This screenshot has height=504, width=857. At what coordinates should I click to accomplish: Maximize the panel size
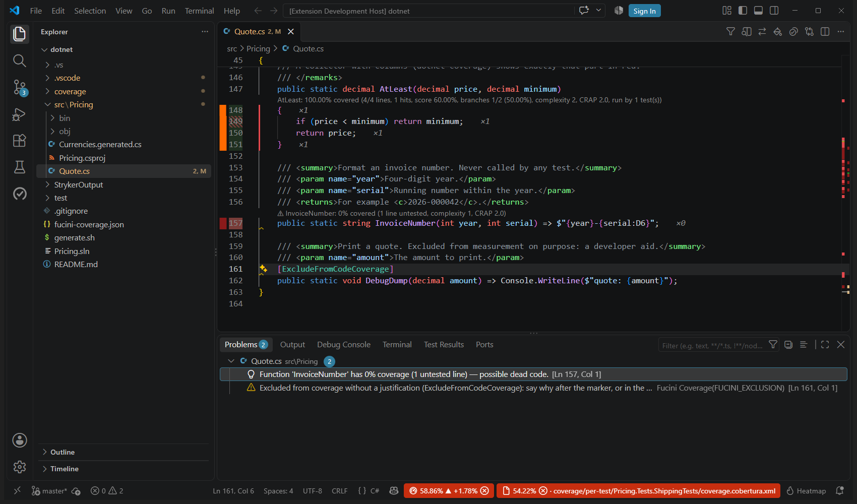click(x=825, y=345)
